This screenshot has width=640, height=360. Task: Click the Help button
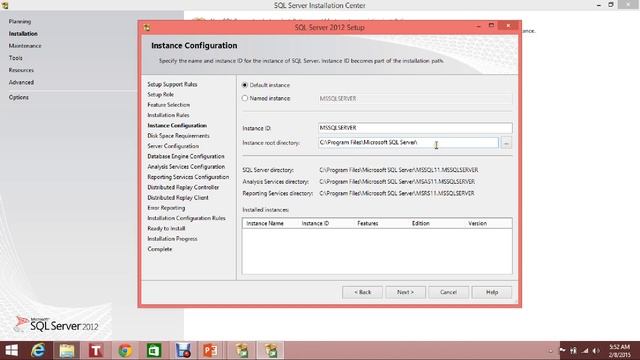point(492,292)
